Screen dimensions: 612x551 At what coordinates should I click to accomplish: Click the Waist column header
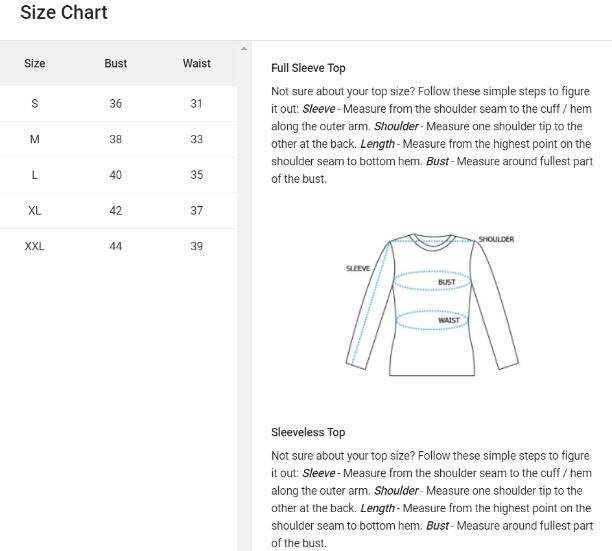point(197,64)
